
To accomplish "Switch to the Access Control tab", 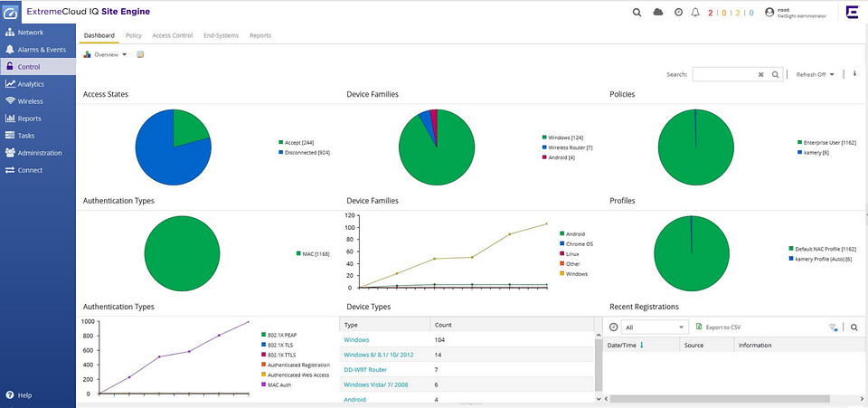I will pos(172,35).
